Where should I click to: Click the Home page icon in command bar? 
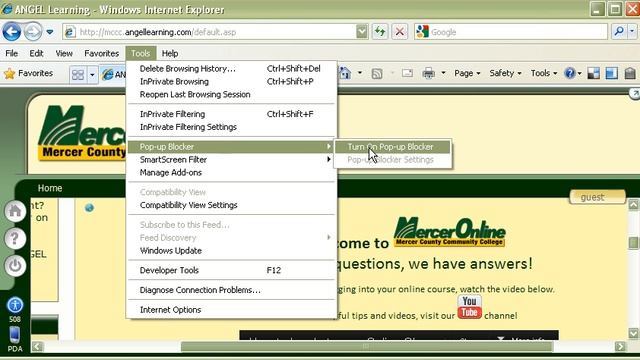[345, 73]
